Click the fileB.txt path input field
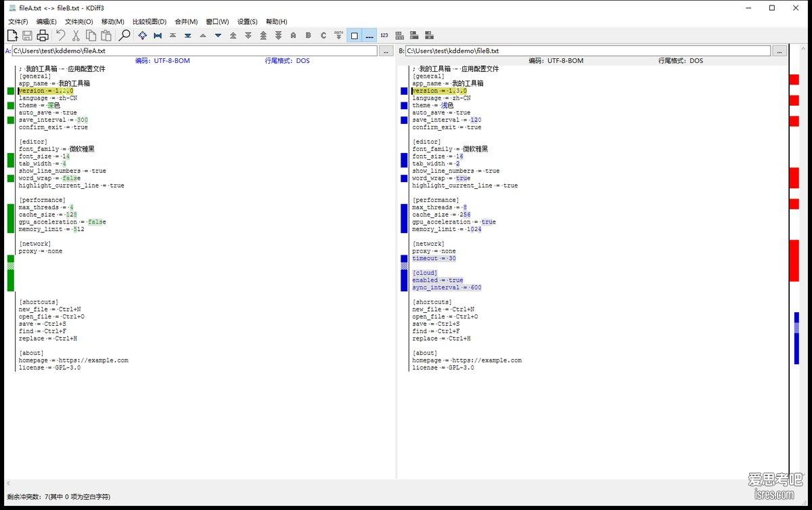812x510 pixels. (x=588, y=51)
